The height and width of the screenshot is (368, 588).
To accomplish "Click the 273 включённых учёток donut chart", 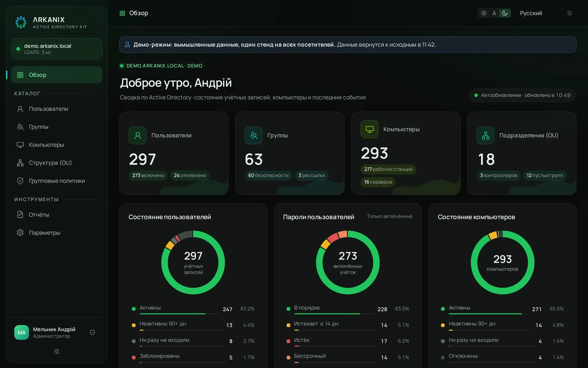I will [x=348, y=262].
